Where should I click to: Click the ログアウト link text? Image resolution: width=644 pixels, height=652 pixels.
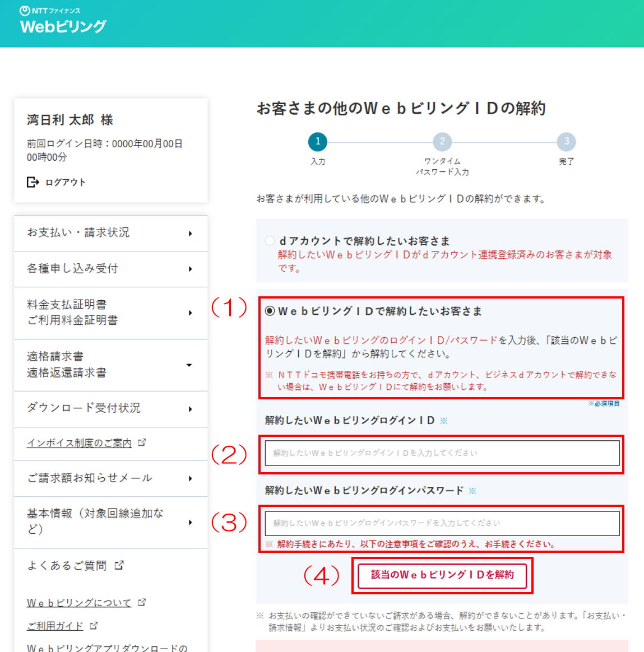click(x=66, y=182)
